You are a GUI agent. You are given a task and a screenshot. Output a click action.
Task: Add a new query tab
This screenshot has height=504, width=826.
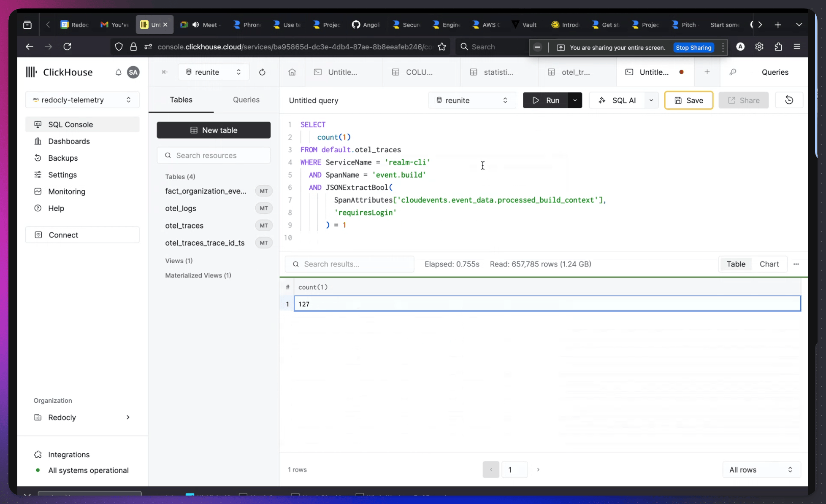pyautogui.click(x=707, y=72)
